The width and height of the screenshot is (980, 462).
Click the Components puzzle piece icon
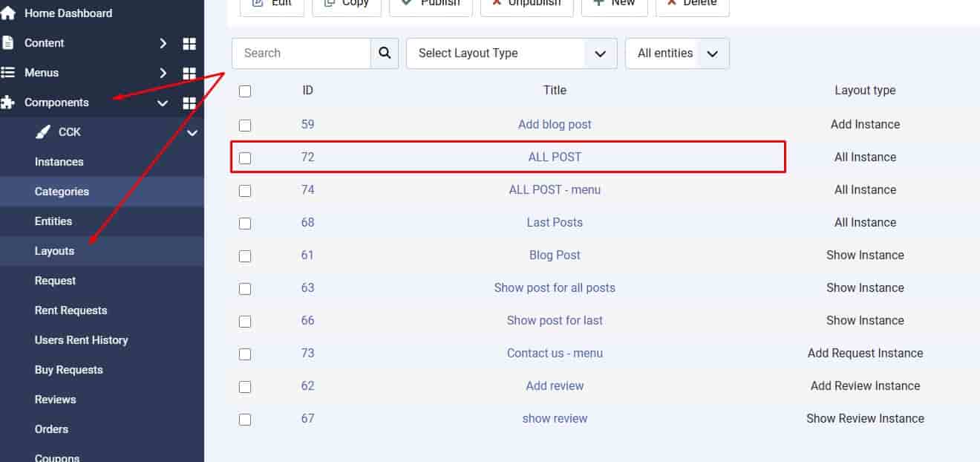tap(8, 103)
